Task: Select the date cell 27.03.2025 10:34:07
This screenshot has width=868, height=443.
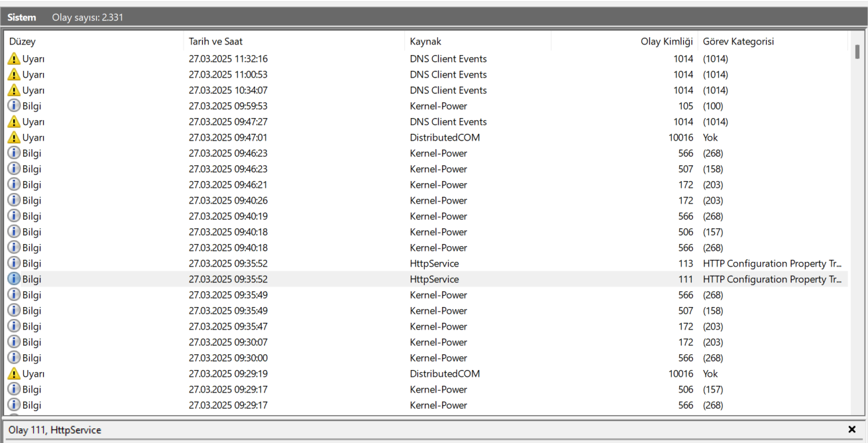Action: (228, 90)
